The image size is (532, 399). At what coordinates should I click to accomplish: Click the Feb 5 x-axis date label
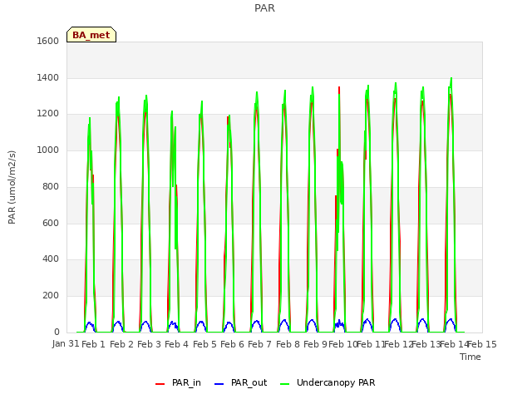[204, 344]
